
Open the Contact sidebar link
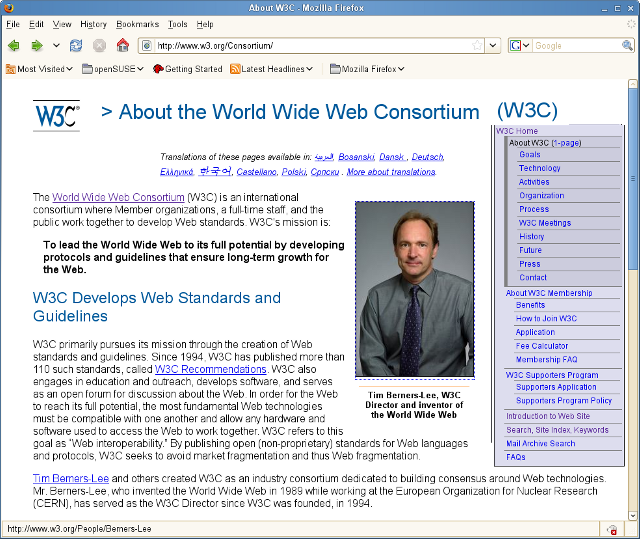click(533, 277)
